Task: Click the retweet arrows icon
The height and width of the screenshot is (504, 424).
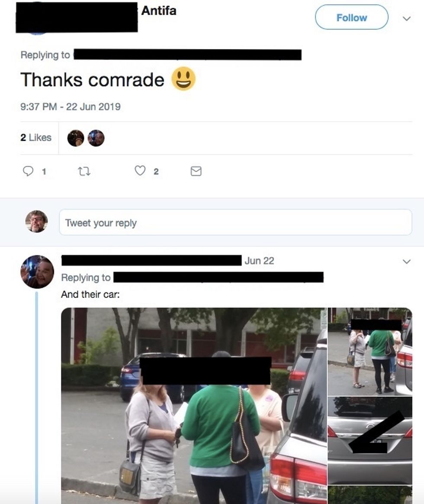Action: 84,171
